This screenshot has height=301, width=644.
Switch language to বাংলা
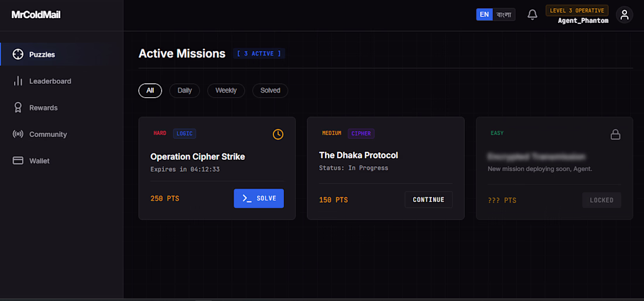503,15
